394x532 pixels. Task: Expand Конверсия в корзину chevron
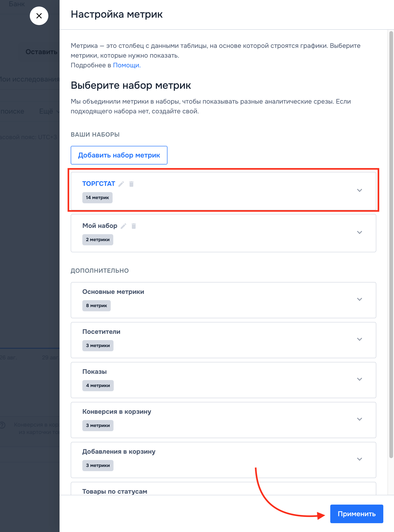coord(359,419)
